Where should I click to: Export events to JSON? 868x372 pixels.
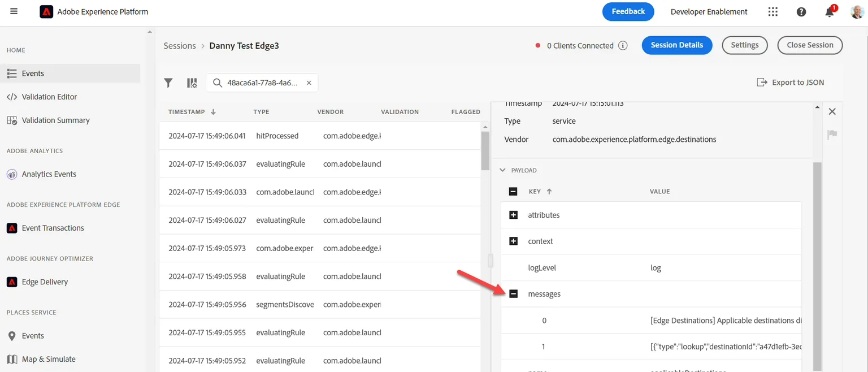click(791, 83)
